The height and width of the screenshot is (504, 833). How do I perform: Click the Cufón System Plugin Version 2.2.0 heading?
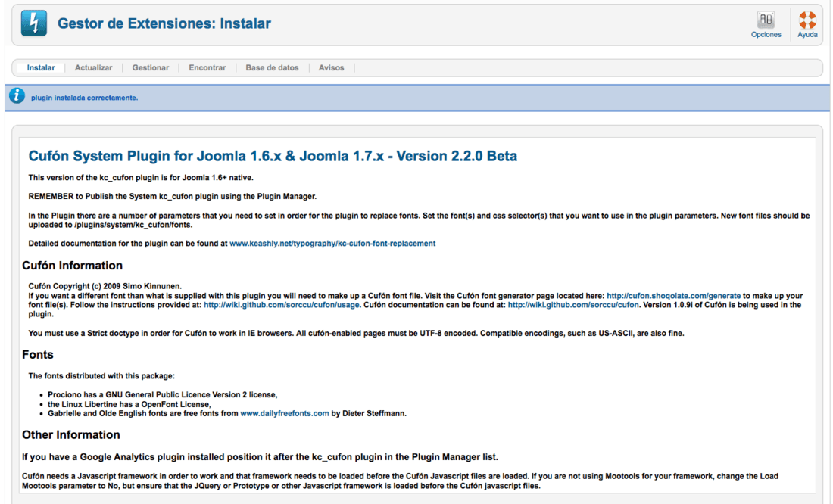273,156
